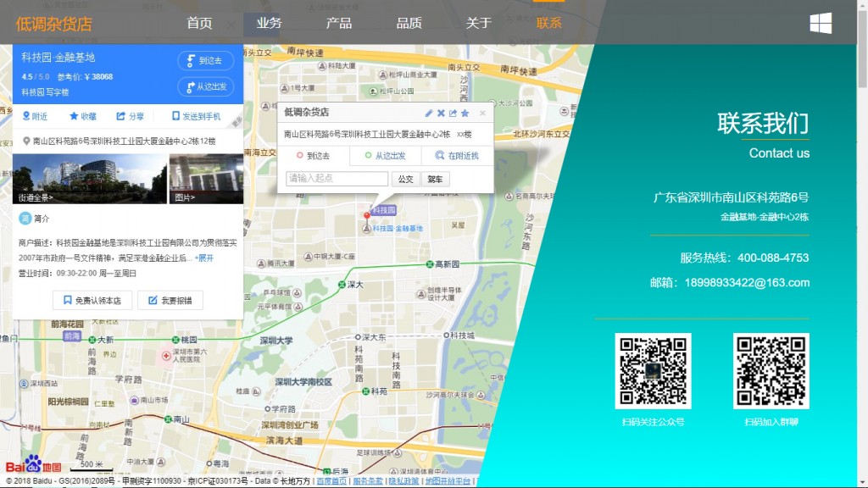Open the 街道全景 street view thumbnail
Image resolution: width=868 pixels, height=488 pixels.
click(x=90, y=179)
